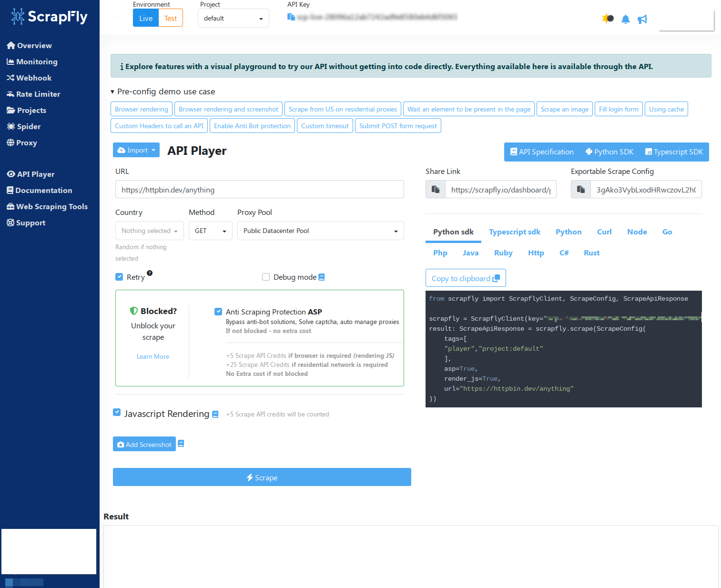Screen dimensions: 721x588
Task: Open the Spider section
Action: click(x=24, y=126)
